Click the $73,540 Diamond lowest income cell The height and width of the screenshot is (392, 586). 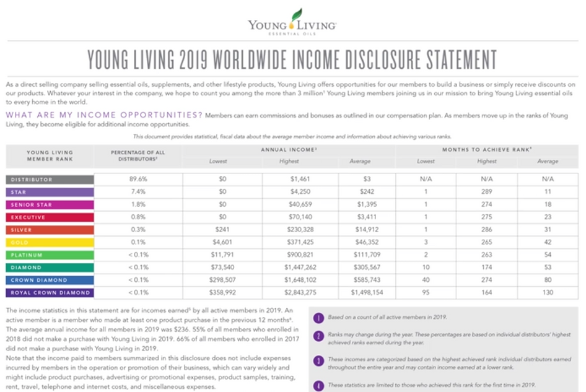[x=222, y=267]
